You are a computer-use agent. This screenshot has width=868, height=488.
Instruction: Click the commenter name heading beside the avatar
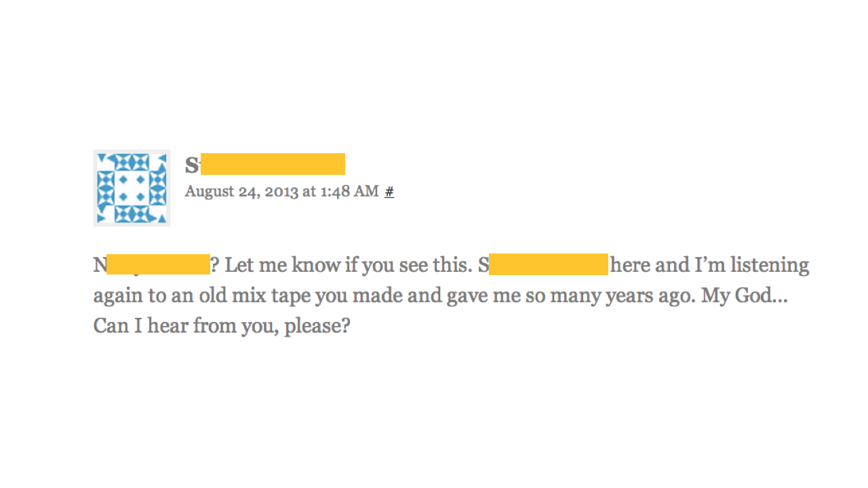pyautogui.click(x=193, y=165)
